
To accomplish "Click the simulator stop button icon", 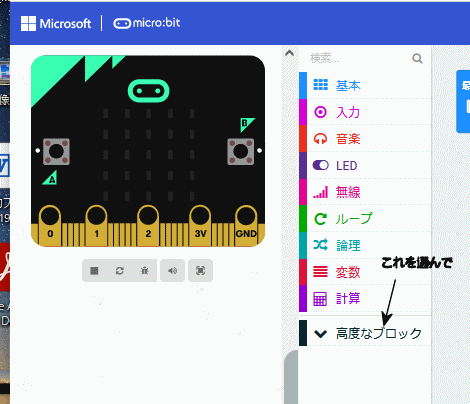I will [x=94, y=270].
